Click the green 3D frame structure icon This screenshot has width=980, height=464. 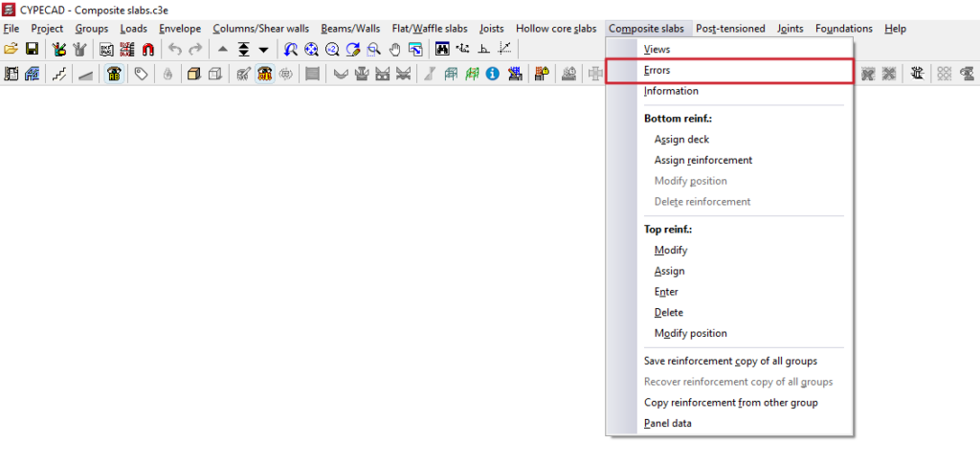coord(472,75)
